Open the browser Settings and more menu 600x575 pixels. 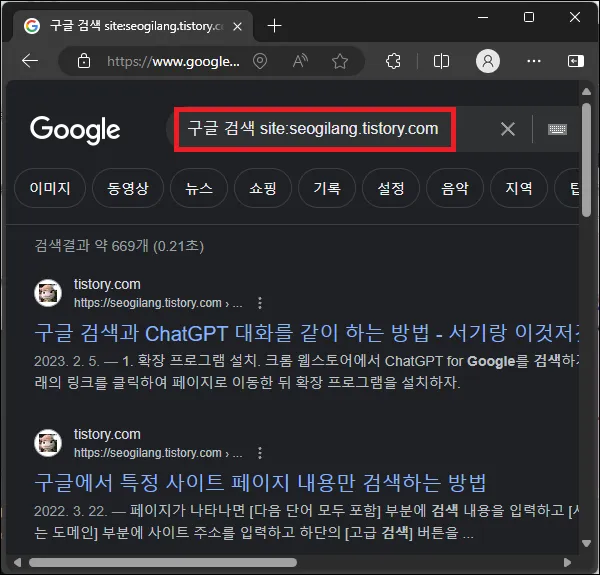click(534, 61)
